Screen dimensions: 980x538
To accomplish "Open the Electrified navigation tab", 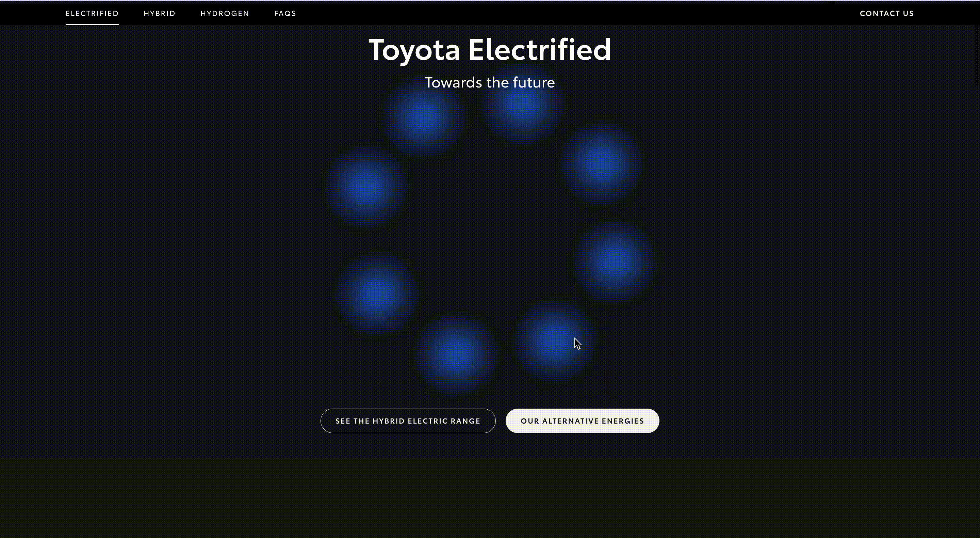I will [x=92, y=13].
